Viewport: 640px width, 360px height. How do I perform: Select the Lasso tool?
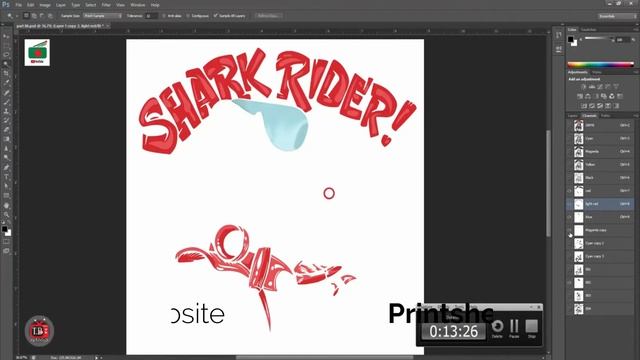[6, 55]
